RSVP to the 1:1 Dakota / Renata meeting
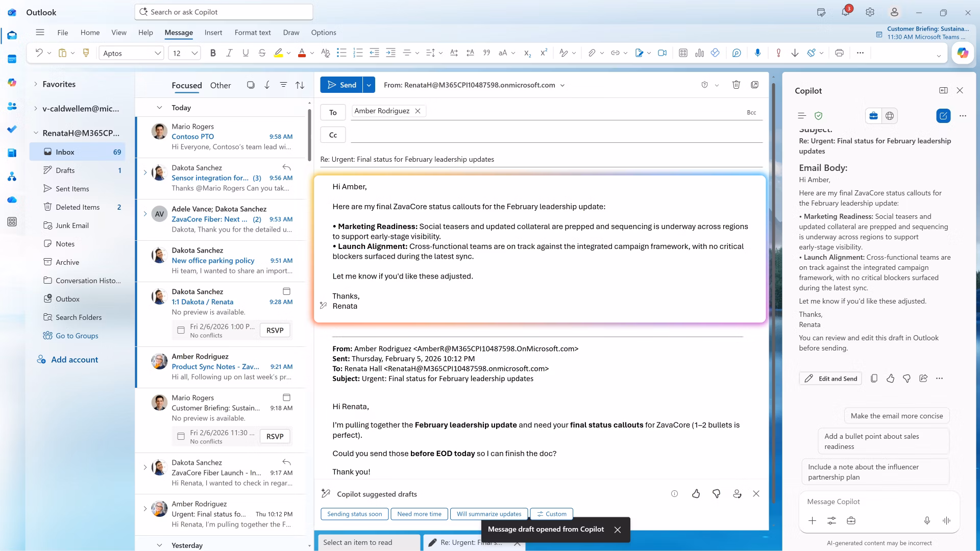Screen dimensions: 980x551 (275, 330)
